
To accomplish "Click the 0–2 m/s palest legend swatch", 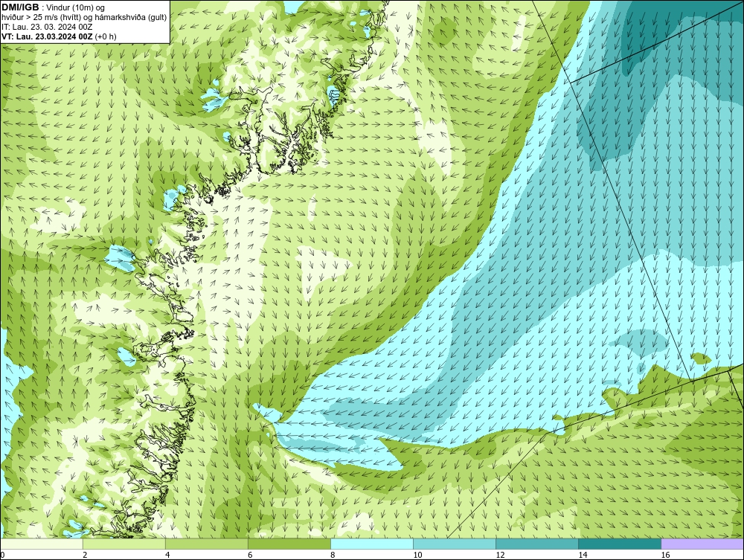I will click(42, 544).
